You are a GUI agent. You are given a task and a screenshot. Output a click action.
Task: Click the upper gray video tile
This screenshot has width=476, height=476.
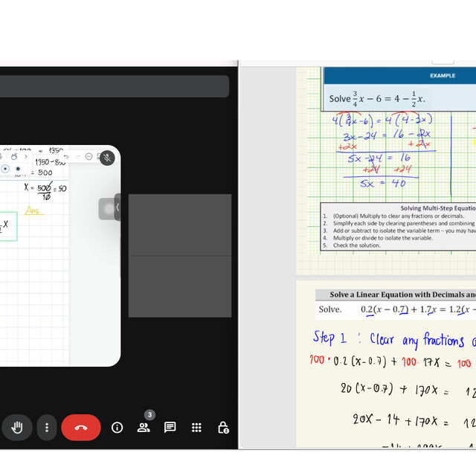point(179,225)
